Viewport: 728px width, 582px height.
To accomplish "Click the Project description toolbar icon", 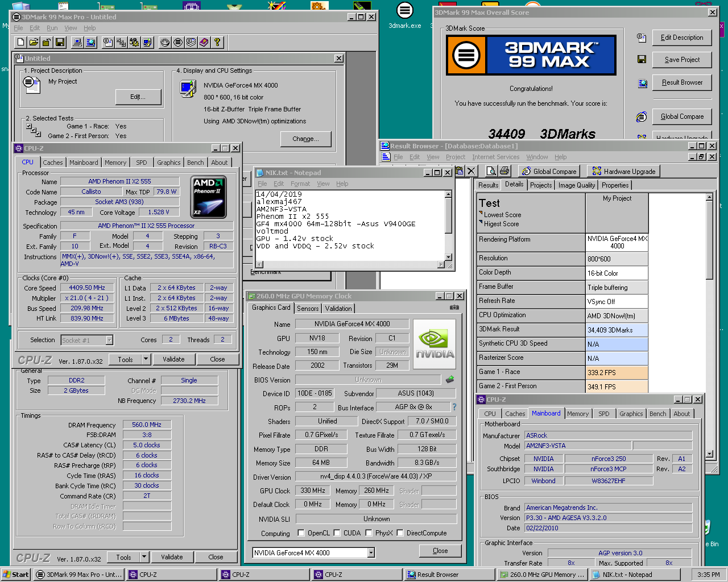I will coord(108,42).
